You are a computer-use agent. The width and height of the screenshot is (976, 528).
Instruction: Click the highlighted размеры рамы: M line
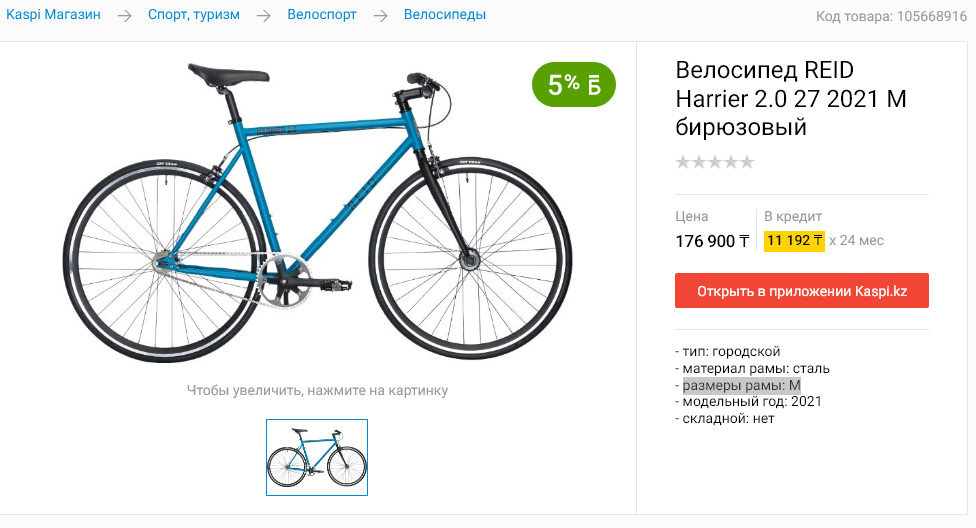coord(742,385)
